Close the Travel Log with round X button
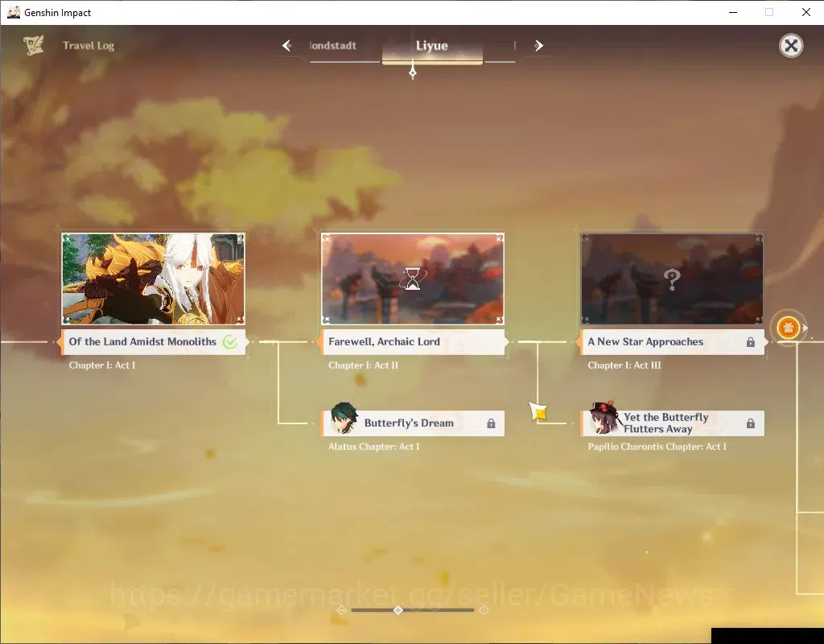The width and height of the screenshot is (824, 644). (x=791, y=46)
